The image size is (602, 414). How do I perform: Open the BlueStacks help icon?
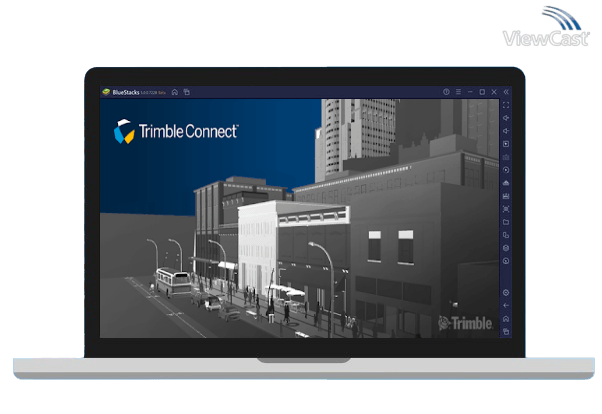point(446,92)
